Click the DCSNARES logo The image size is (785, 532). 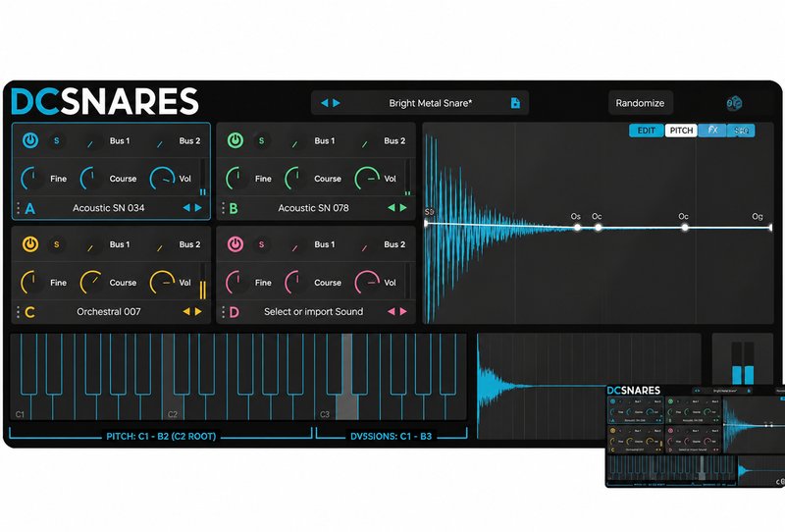click(x=105, y=101)
